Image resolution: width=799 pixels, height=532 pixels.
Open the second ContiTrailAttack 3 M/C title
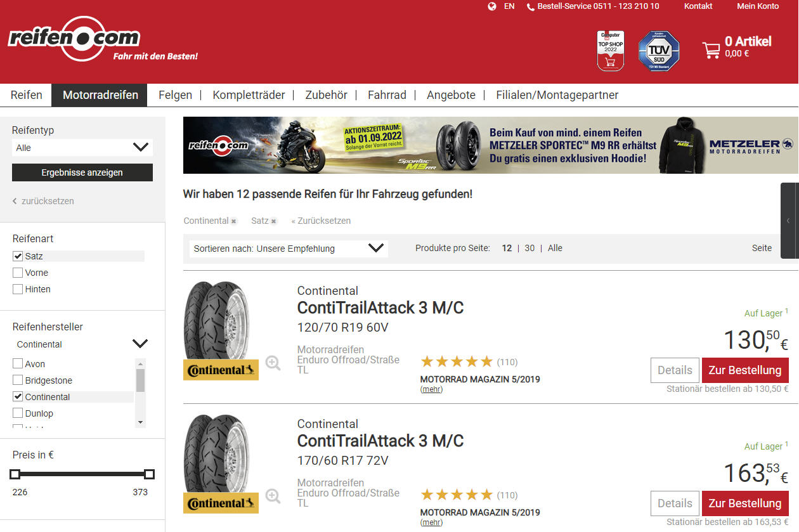coord(380,441)
